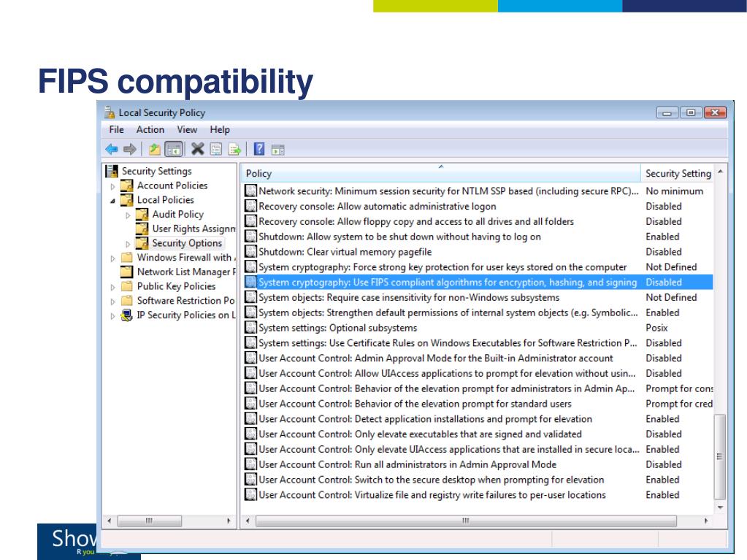747x560 pixels.
Task: Sort by the Security Setting column header
Action: (677, 173)
